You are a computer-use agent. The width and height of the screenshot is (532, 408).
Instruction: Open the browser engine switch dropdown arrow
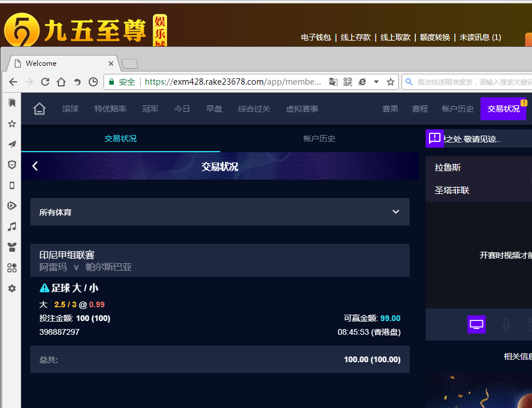click(x=376, y=82)
